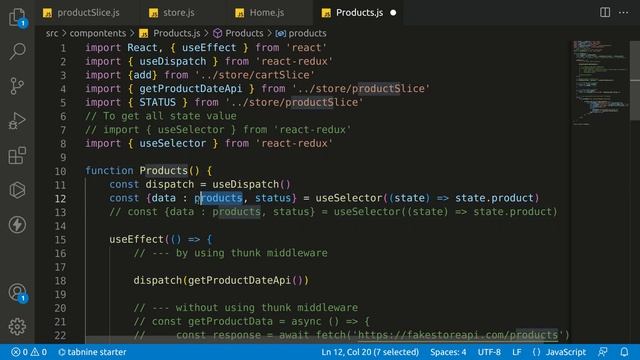The width and height of the screenshot is (640, 360).
Task: Click line number 18 in the gutter
Action: [x=60, y=281]
